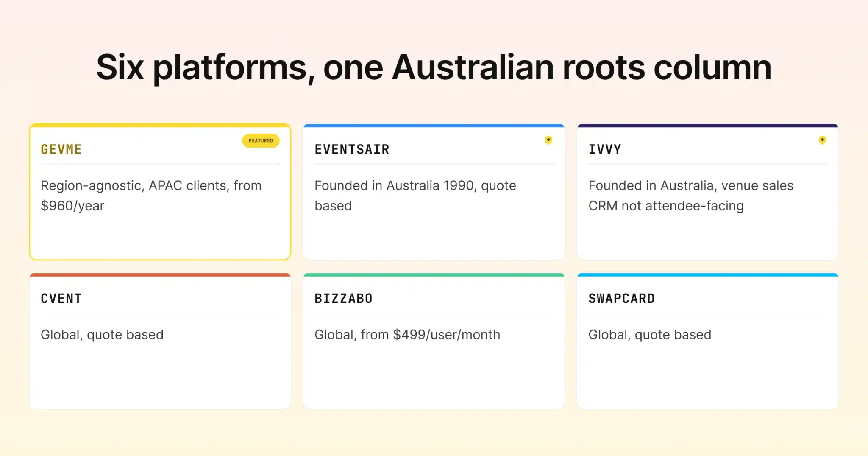The height and width of the screenshot is (456, 868).
Task: Click 'Founded in Australia, venue sales CRM' description
Action: (691, 196)
